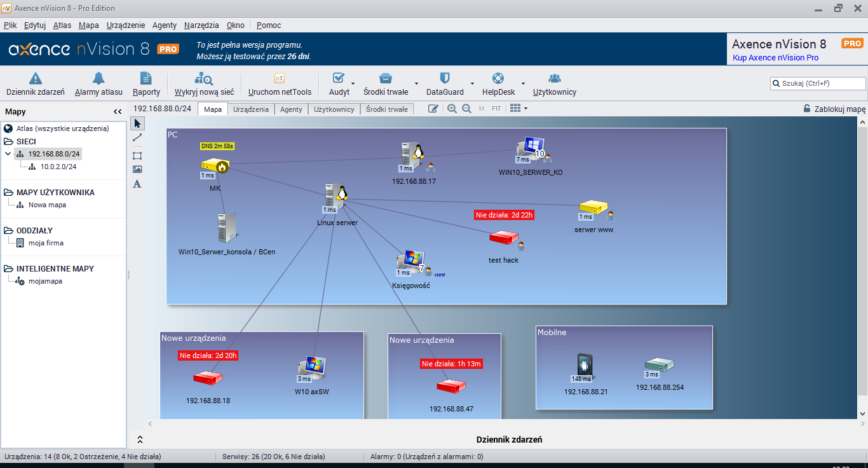Open the DataGuard shield icon

[445, 78]
